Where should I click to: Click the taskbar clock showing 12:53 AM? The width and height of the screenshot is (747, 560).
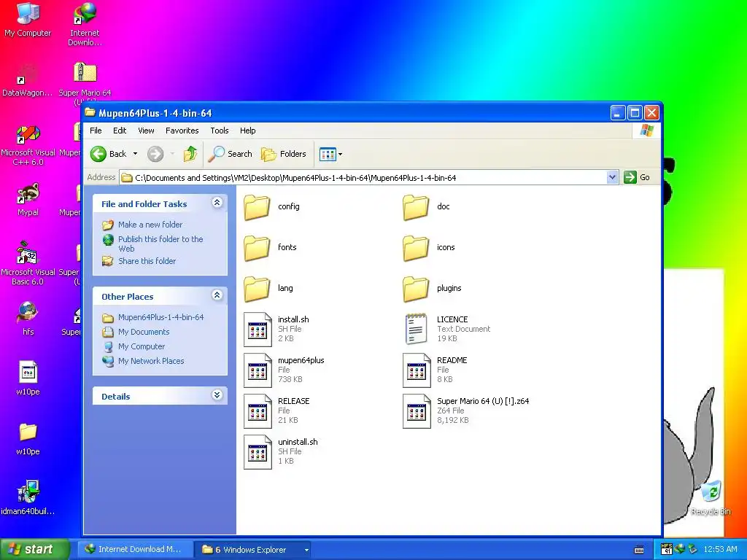coord(720,550)
